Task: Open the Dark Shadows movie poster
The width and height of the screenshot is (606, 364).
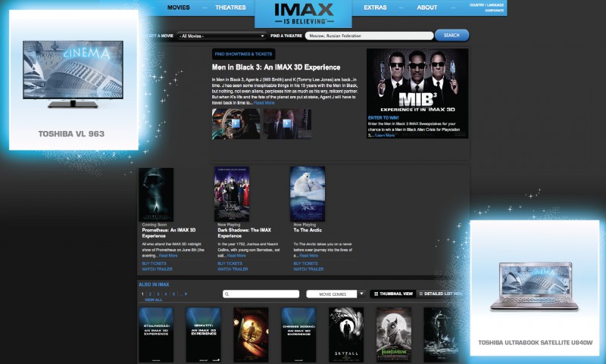Action: [x=232, y=194]
